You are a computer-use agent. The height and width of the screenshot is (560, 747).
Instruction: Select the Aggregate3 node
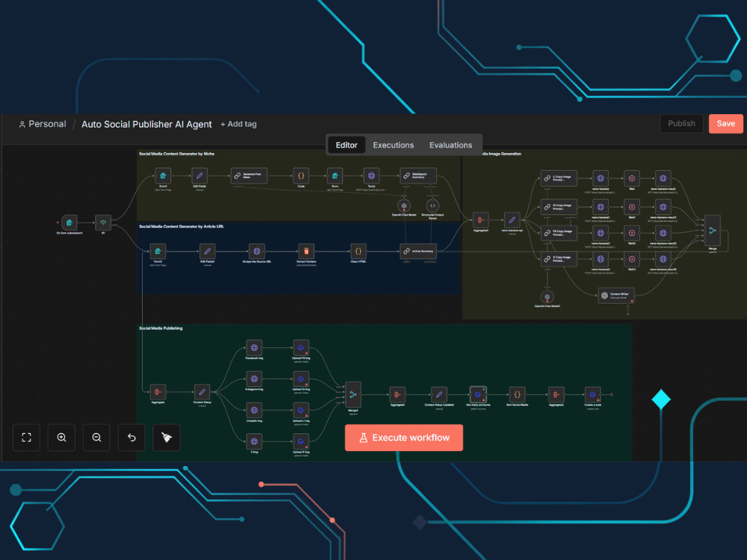pyautogui.click(x=480, y=220)
